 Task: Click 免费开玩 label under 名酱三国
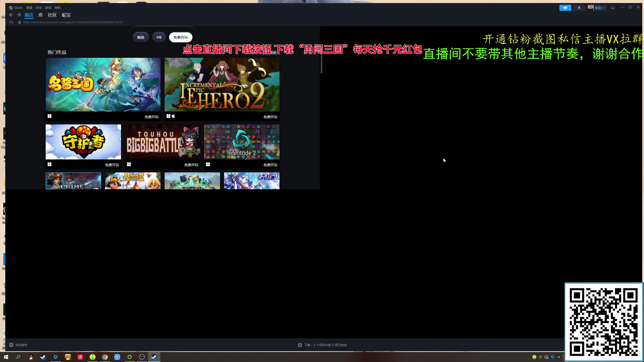(151, 117)
